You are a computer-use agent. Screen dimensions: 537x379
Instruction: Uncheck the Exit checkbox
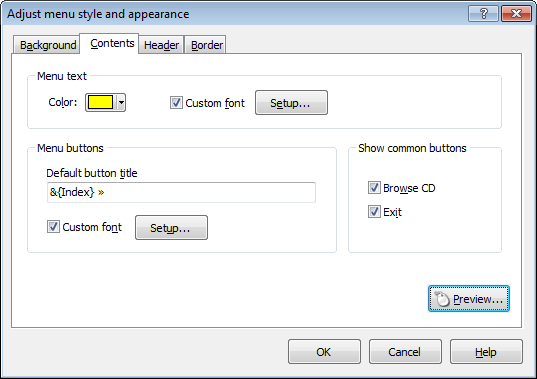click(x=374, y=212)
